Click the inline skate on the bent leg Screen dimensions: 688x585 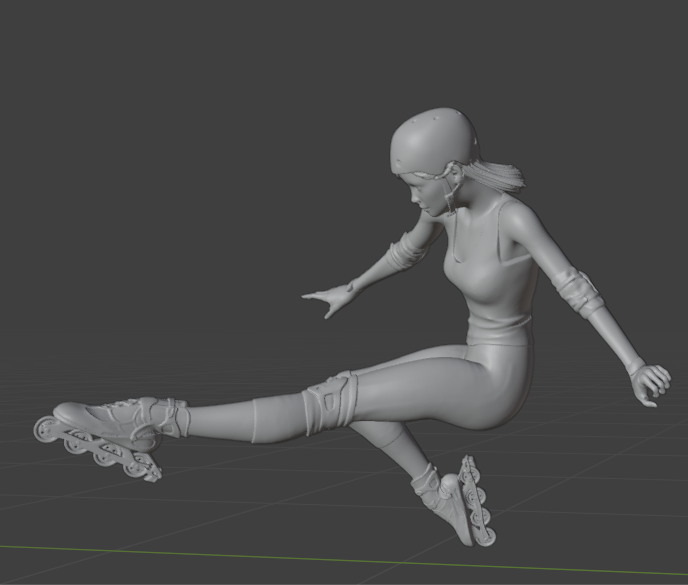tap(456, 501)
